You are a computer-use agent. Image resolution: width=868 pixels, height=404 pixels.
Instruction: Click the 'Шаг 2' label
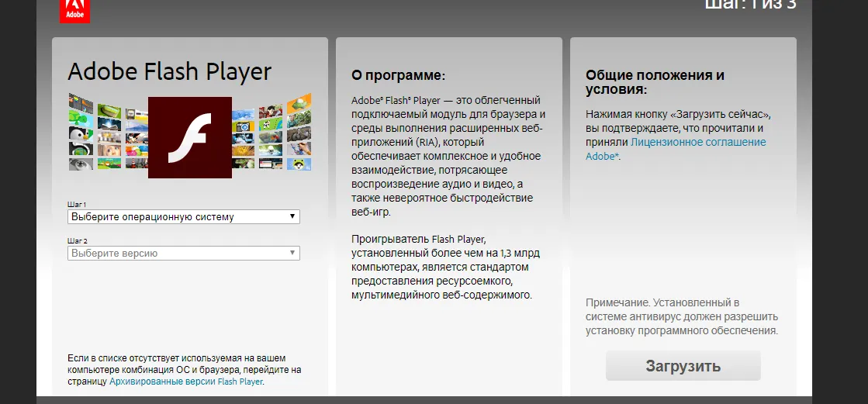pyautogui.click(x=78, y=240)
